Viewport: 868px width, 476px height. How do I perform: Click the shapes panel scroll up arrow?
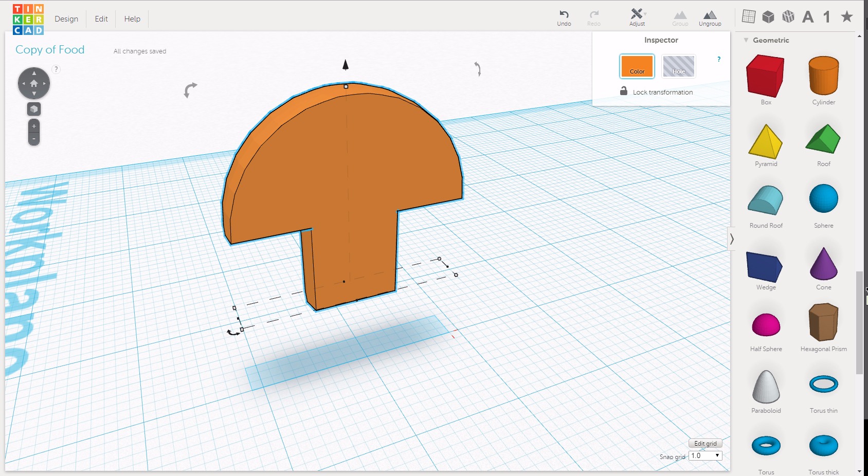point(859,36)
